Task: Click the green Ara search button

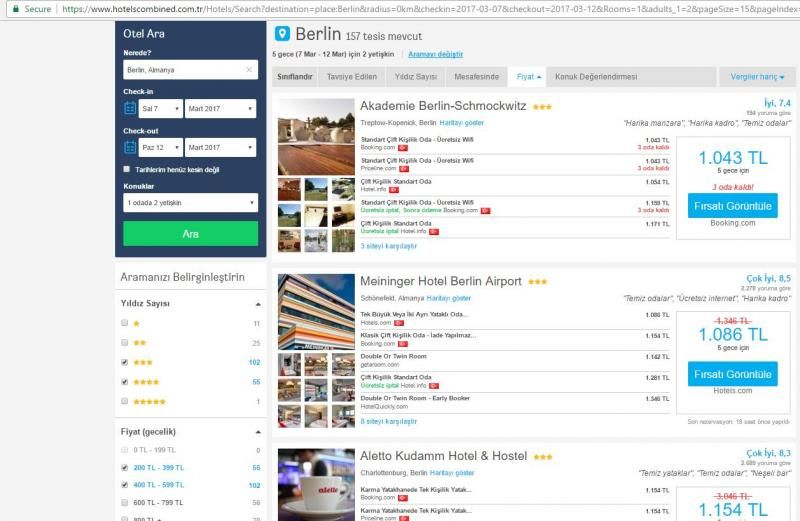Action: coord(190,234)
